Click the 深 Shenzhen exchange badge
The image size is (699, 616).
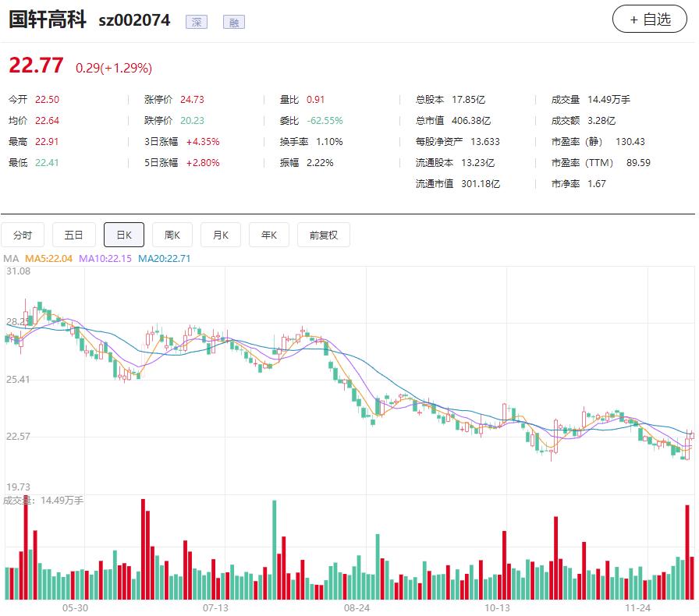[x=196, y=21]
